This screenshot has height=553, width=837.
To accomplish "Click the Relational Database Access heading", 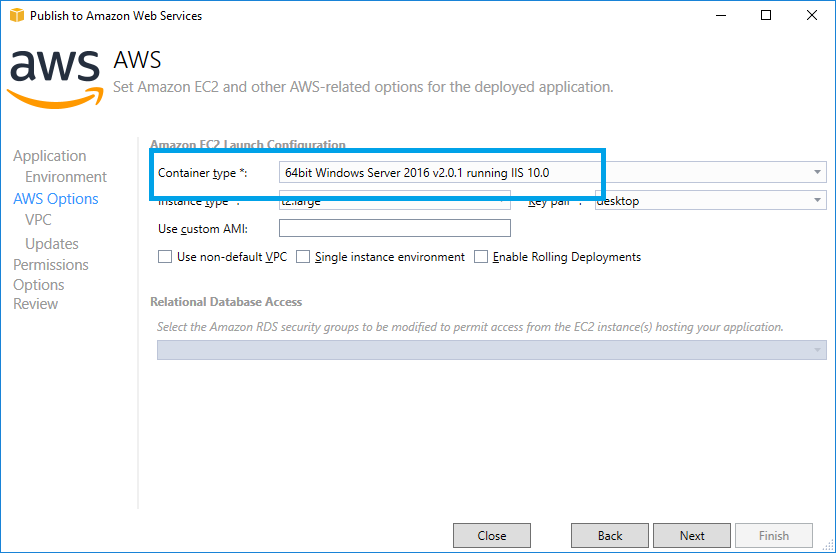I will [226, 302].
